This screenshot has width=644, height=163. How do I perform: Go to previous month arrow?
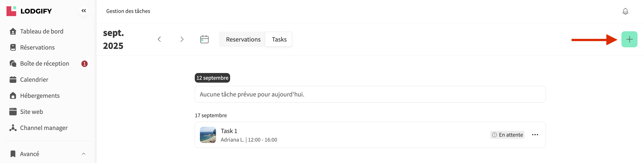[159, 39]
